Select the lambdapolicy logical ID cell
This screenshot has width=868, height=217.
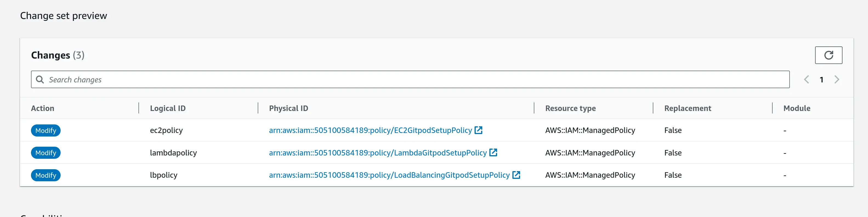click(173, 153)
